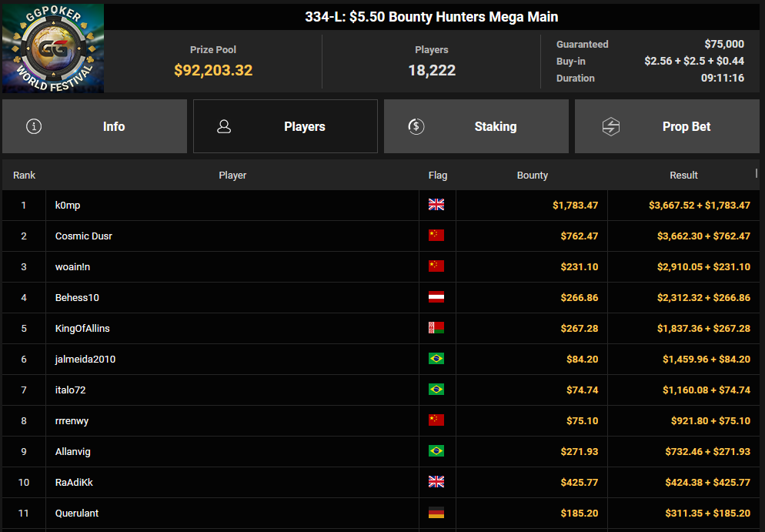Screen dimensions: 765x532
Task: Click result $921.80 + $75.10
Action: point(710,420)
